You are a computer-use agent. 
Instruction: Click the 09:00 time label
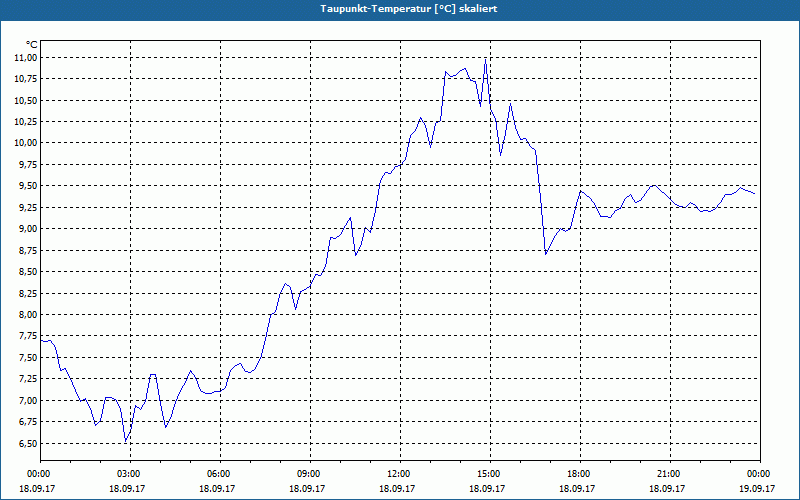(x=310, y=474)
